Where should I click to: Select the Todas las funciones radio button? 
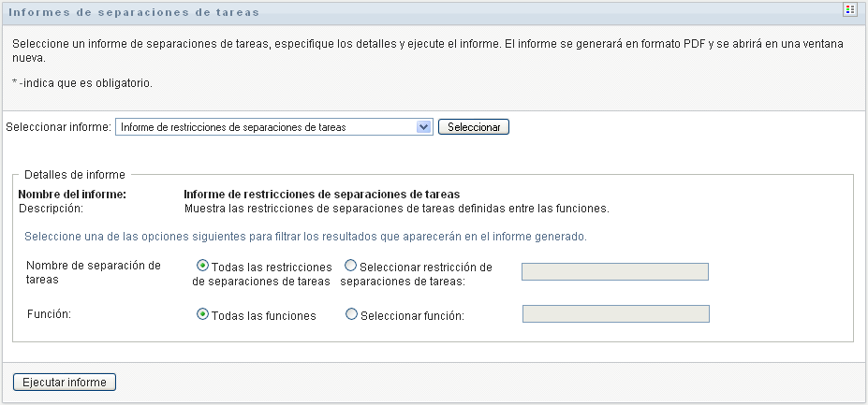pos(202,314)
